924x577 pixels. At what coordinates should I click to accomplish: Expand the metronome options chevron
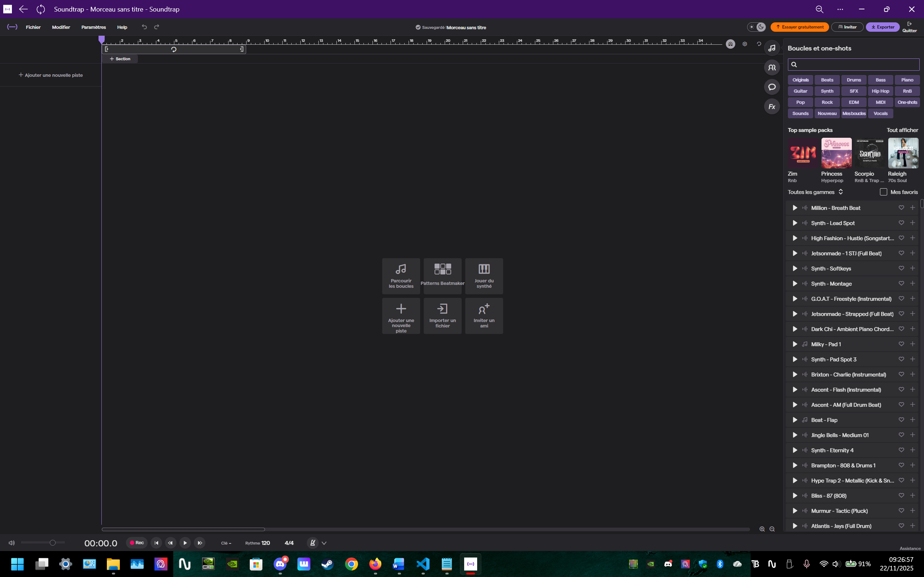click(324, 543)
